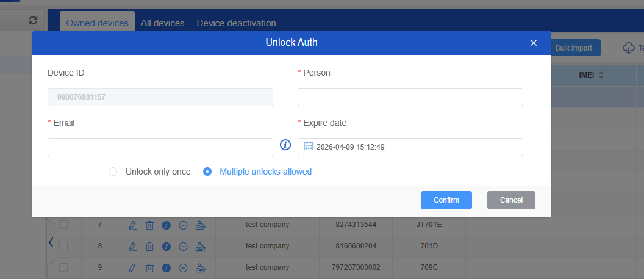Sort the table by IMEI column arrows

(601, 75)
